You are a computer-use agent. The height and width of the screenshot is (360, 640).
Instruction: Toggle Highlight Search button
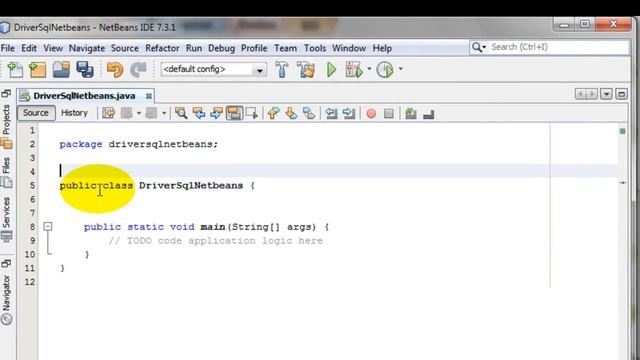234,113
